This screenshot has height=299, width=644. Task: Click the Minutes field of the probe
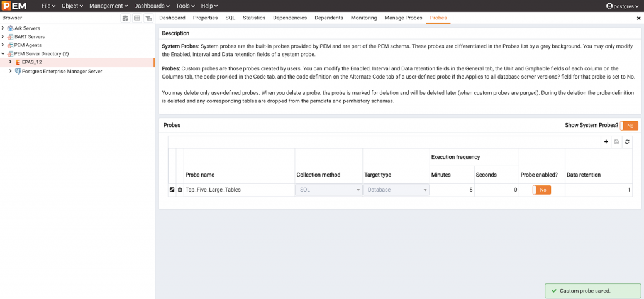[450, 190]
